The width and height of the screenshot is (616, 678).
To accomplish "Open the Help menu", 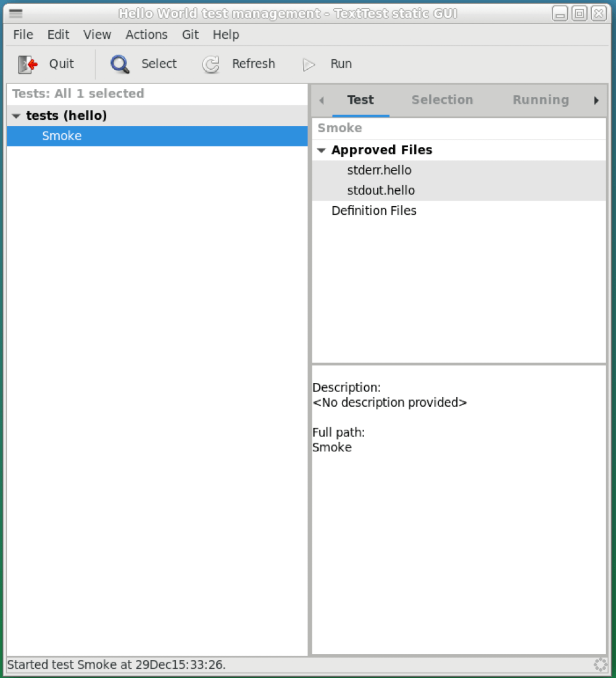I will [226, 35].
